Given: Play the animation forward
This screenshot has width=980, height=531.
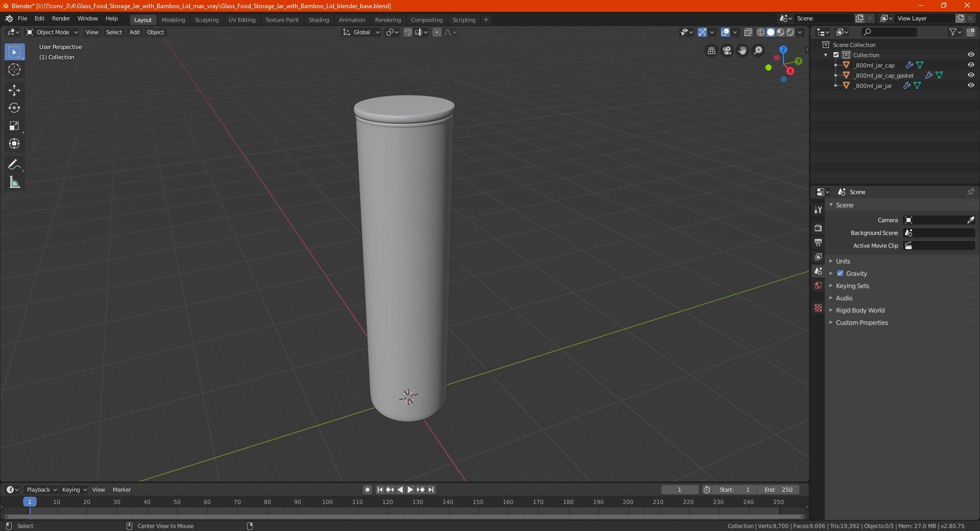Looking at the screenshot, I should pos(410,490).
